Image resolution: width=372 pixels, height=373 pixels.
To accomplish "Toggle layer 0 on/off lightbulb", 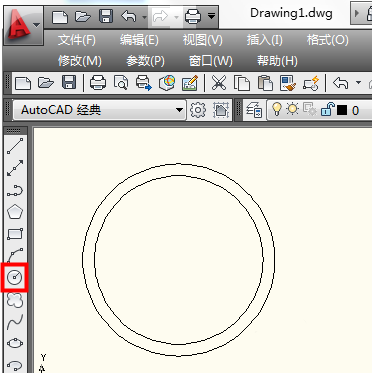I will pyautogui.click(x=277, y=109).
